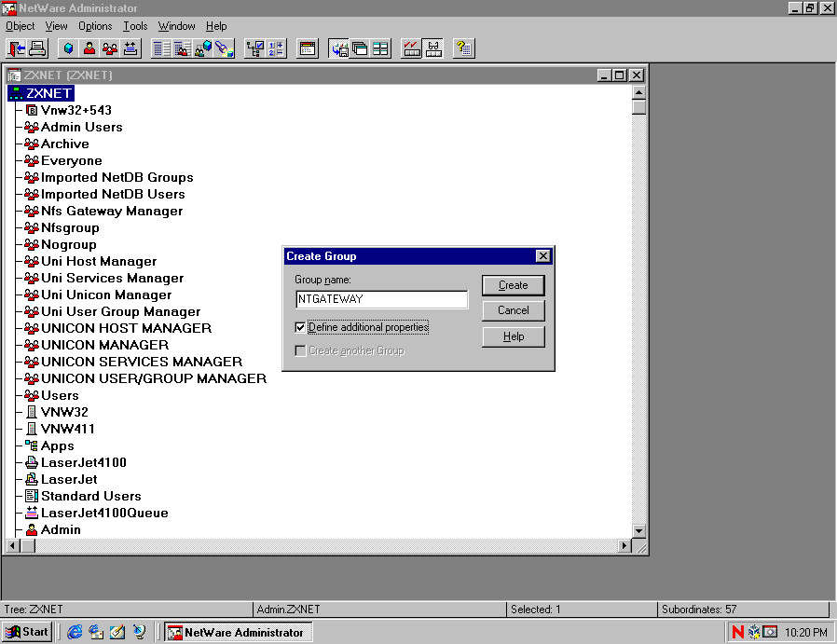Click the cascade windows toolbar icon
Viewport: 837px width, 644px height.
pos(360,48)
